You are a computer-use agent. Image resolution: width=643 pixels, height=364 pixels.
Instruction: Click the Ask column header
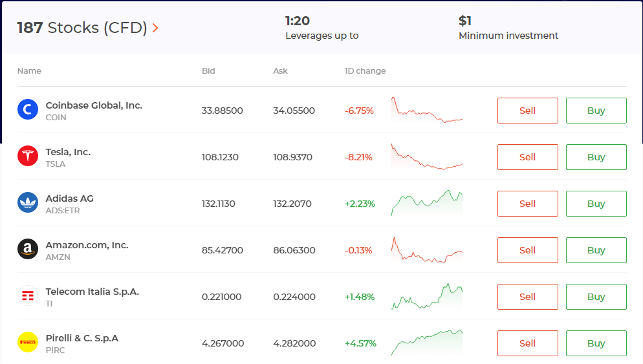pos(281,71)
